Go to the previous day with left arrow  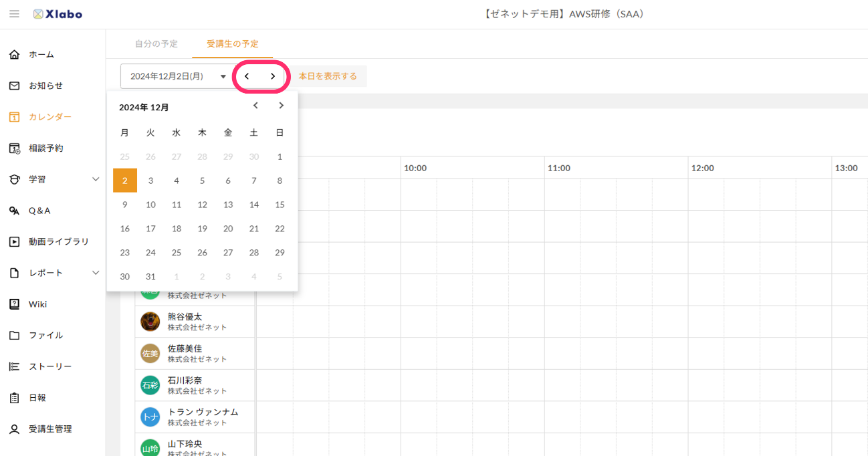pos(247,76)
